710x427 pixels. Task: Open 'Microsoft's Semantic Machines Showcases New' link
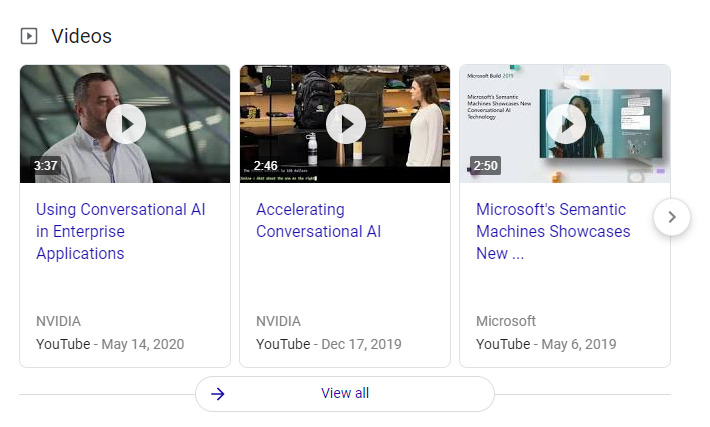tap(553, 231)
